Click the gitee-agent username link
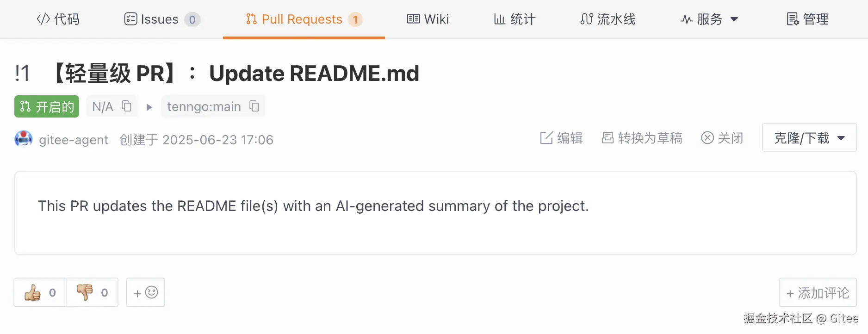 [x=74, y=140]
